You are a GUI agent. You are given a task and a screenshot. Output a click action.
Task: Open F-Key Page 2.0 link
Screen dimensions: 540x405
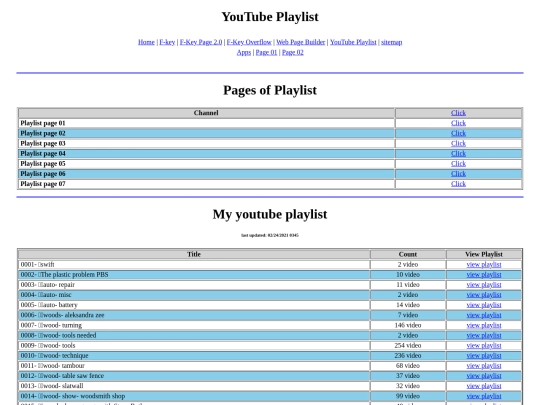tap(201, 42)
